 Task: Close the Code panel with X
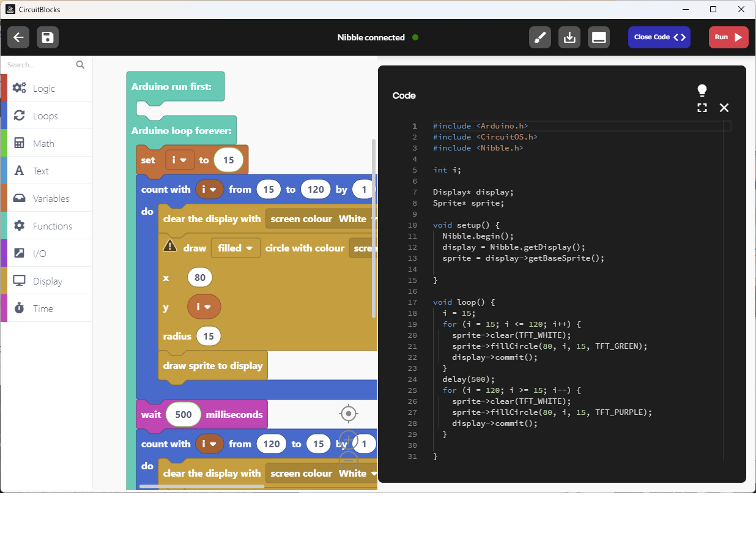[724, 108]
